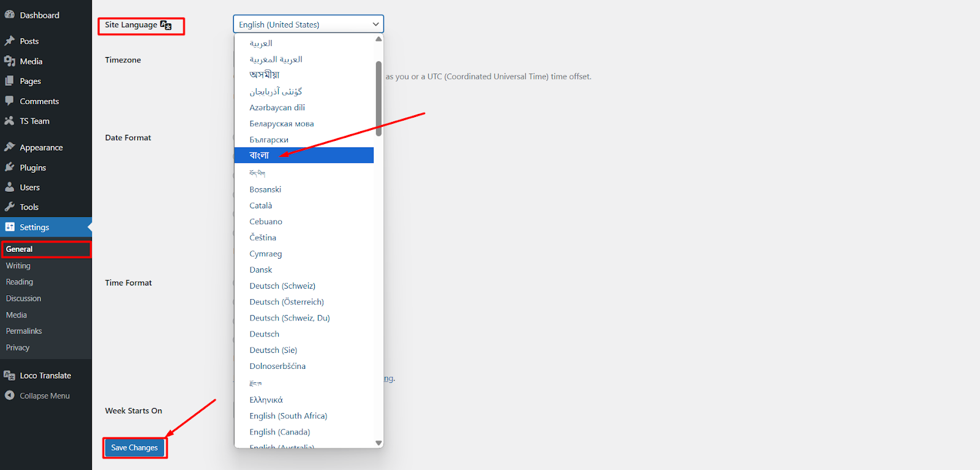Screen dimensions: 980x470
Task: Click the Site Language label
Action: point(131,25)
